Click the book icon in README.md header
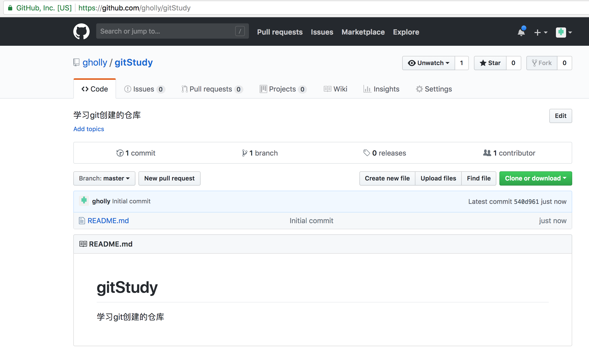 pos(83,244)
